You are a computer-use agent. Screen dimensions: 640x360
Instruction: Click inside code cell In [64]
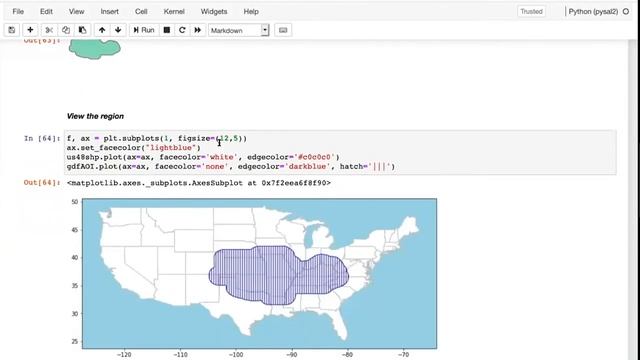tap(340, 152)
